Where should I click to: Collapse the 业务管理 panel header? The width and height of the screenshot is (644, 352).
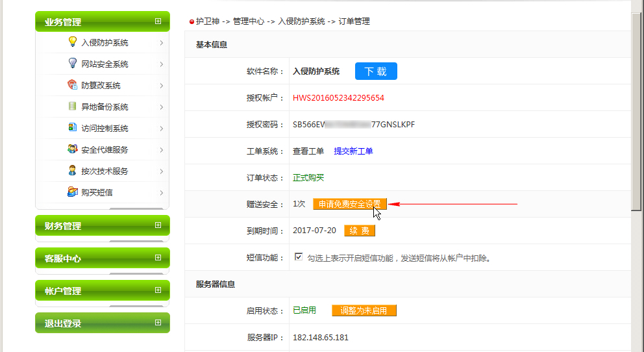click(x=102, y=21)
